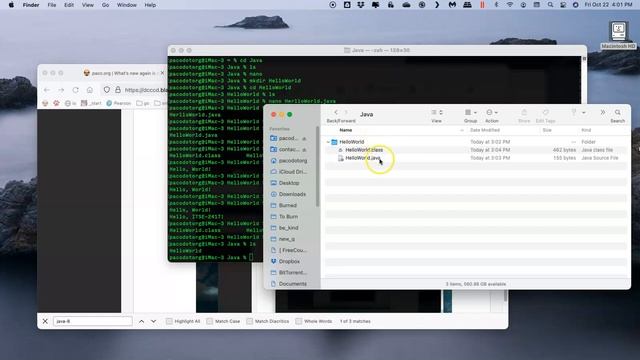Click the menu bar date and time
The width and height of the screenshot is (640, 360).
(608, 5)
